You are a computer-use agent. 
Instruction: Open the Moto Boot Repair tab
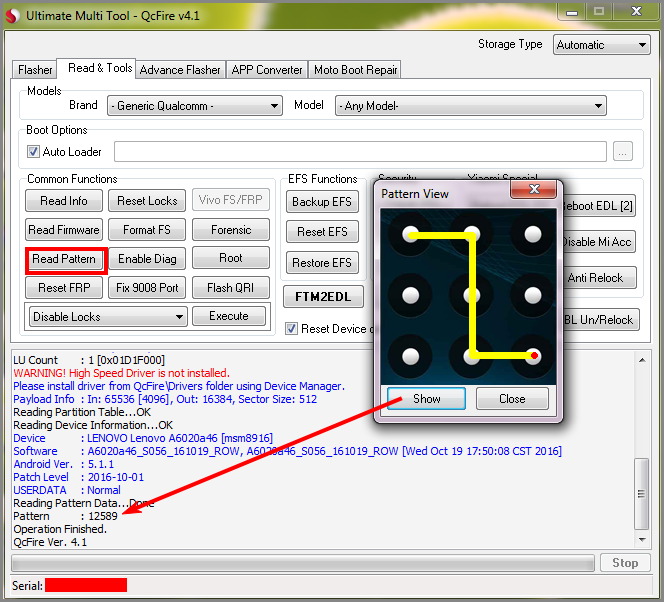[x=355, y=69]
